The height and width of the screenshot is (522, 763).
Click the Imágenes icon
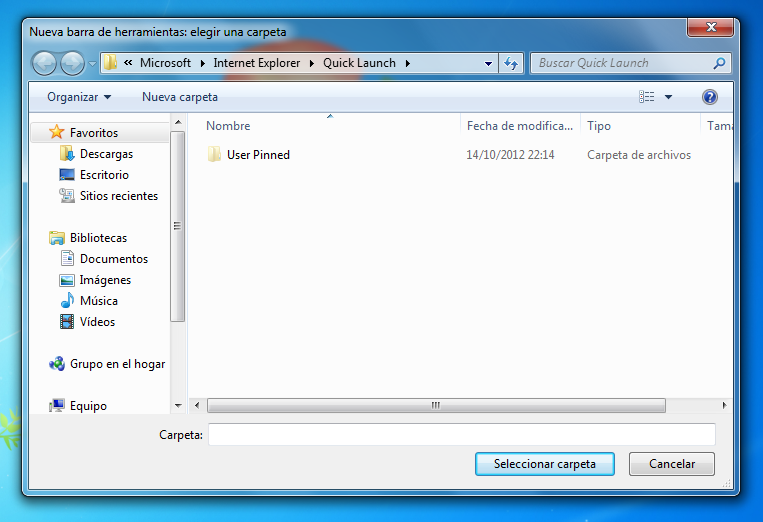(67, 280)
